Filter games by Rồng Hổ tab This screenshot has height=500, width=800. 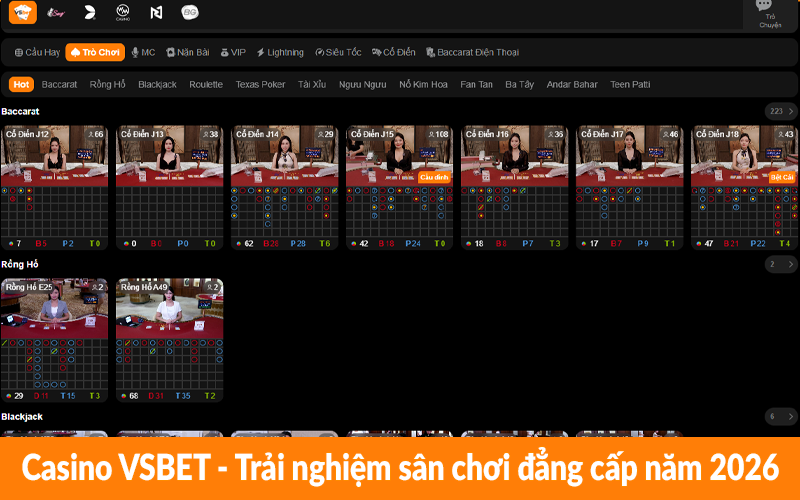coord(108,84)
